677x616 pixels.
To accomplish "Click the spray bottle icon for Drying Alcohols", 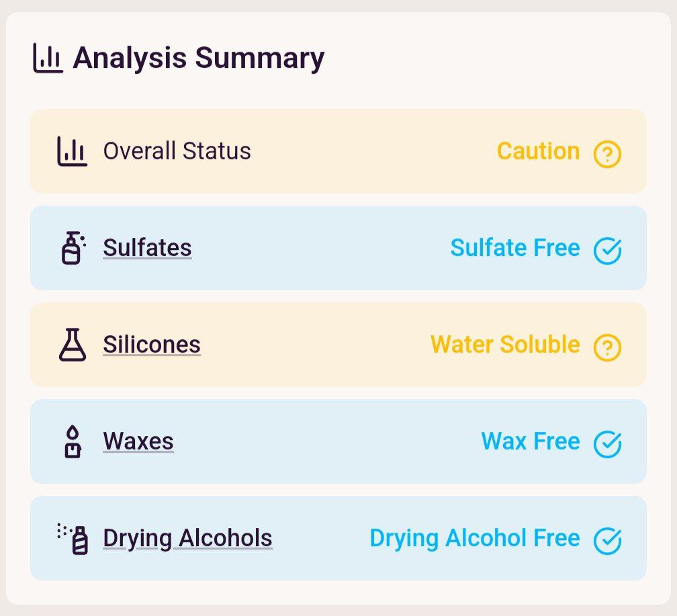I will click(x=73, y=538).
